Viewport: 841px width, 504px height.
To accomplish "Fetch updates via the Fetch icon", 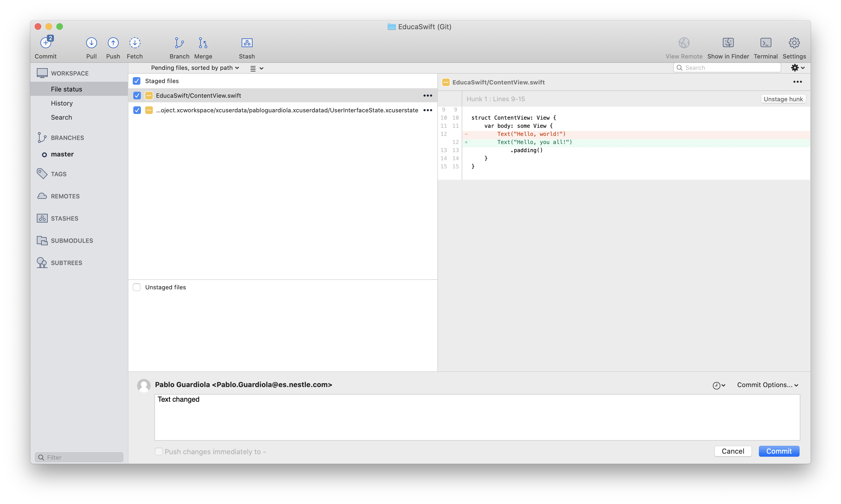I will click(x=135, y=43).
